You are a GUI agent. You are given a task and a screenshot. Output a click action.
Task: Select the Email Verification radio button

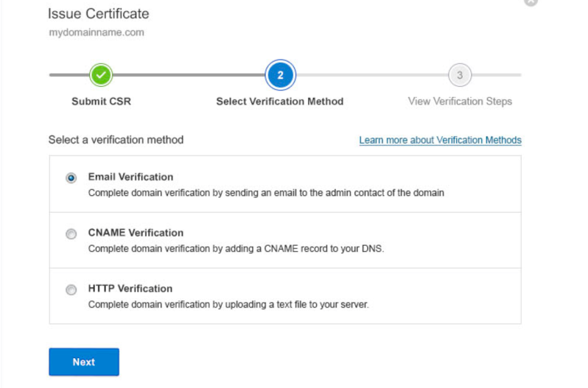tap(71, 177)
